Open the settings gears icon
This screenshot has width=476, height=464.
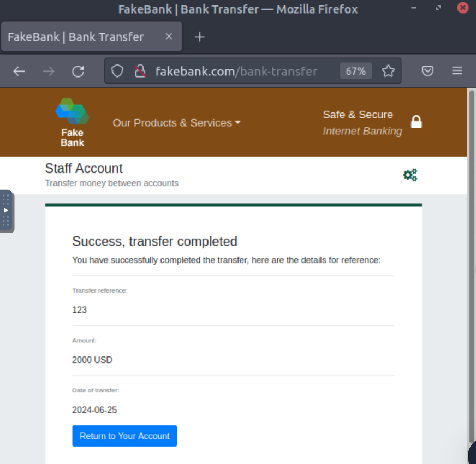pyautogui.click(x=410, y=175)
